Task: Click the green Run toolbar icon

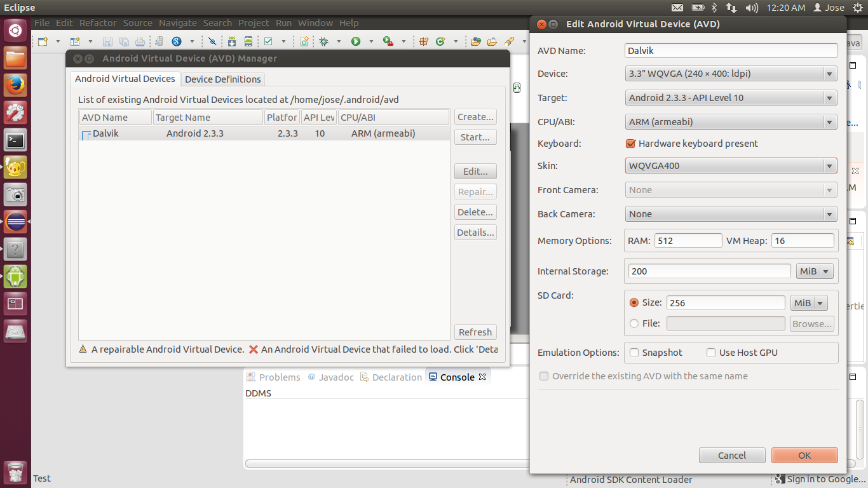Action: (356, 41)
